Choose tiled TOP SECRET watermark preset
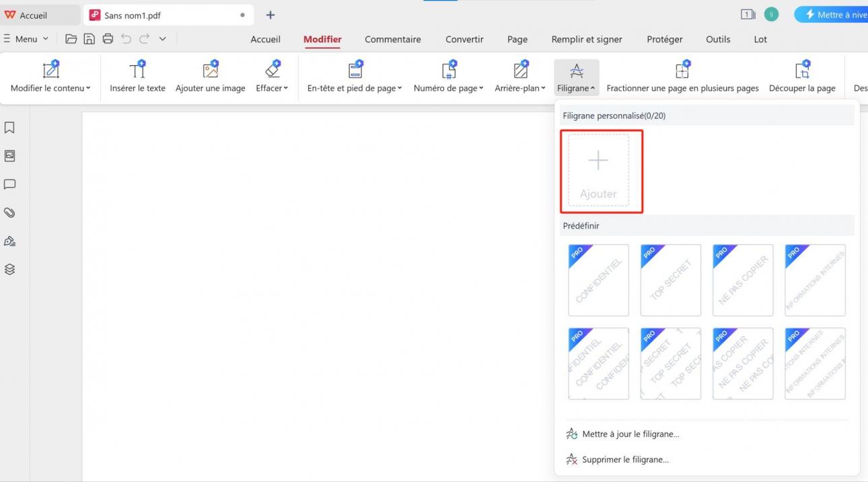The width and height of the screenshot is (868, 482). pyautogui.click(x=670, y=364)
